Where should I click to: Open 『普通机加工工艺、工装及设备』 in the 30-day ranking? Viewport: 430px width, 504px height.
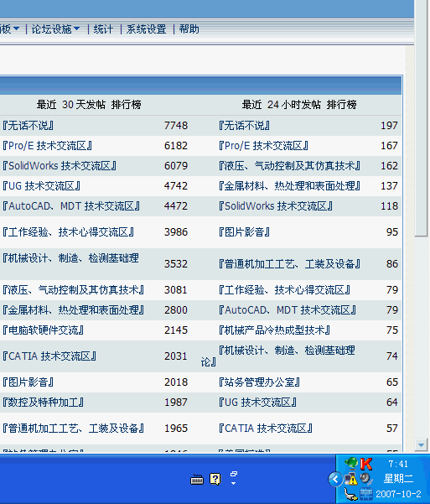point(73,429)
